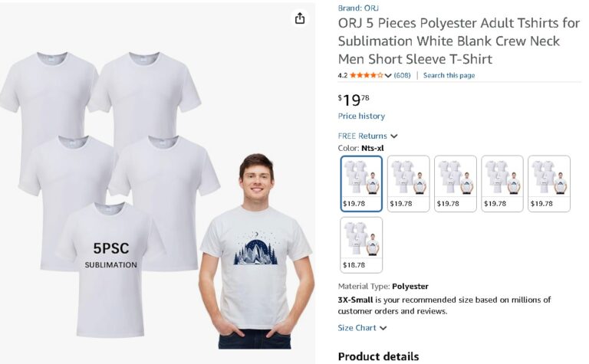Select the fourth color swatch in first row

click(502, 183)
